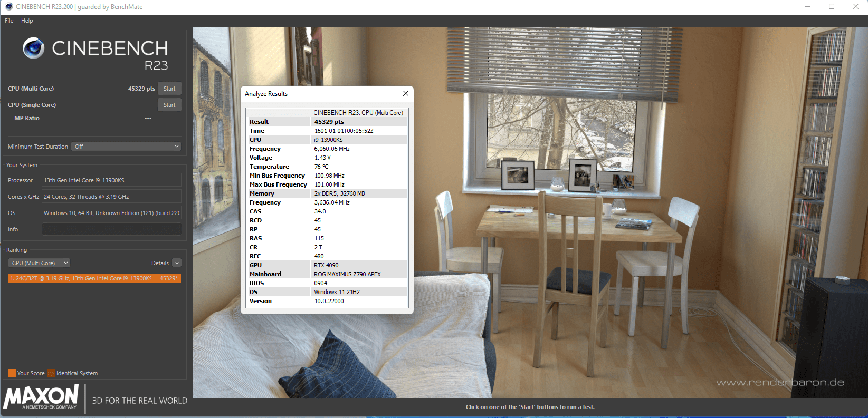This screenshot has width=868, height=418.
Task: Click the Cinebench logo sphere icon
Action: (x=33, y=48)
